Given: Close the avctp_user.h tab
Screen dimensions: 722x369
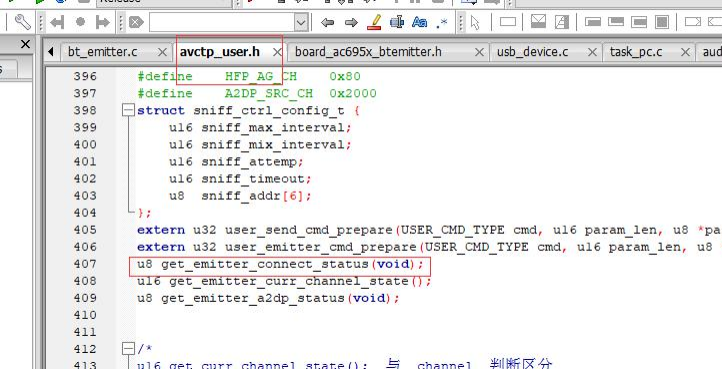Looking at the screenshot, I should click(277, 53).
